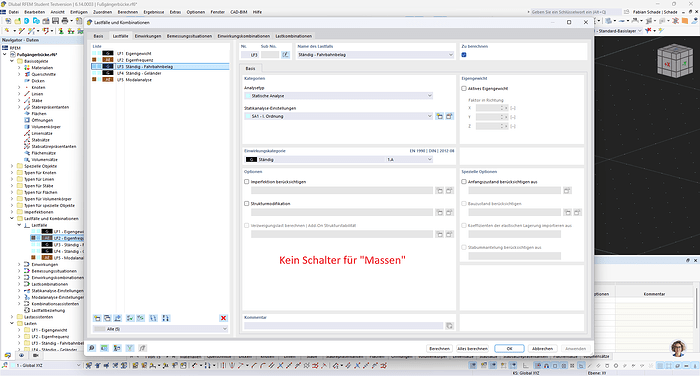The image size is (700, 376).
Task: Click the Abbrechen button
Action: [x=542, y=348]
